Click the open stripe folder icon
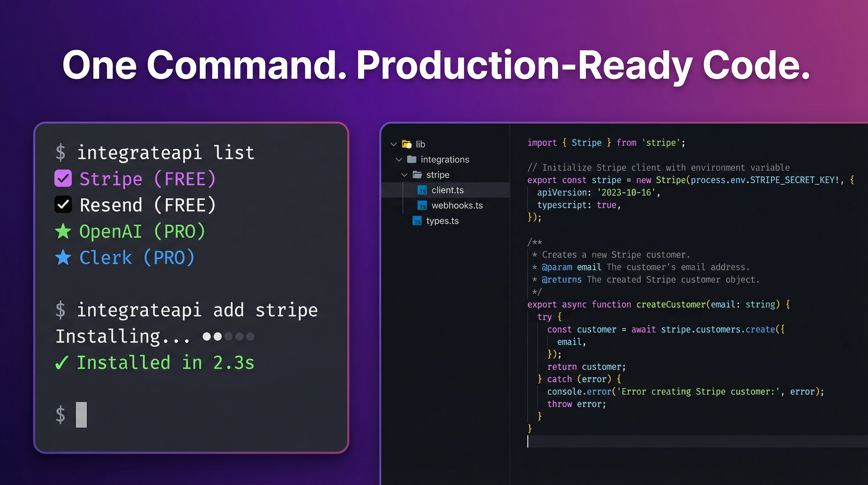Screen dimensions: 868x485 [417, 175]
